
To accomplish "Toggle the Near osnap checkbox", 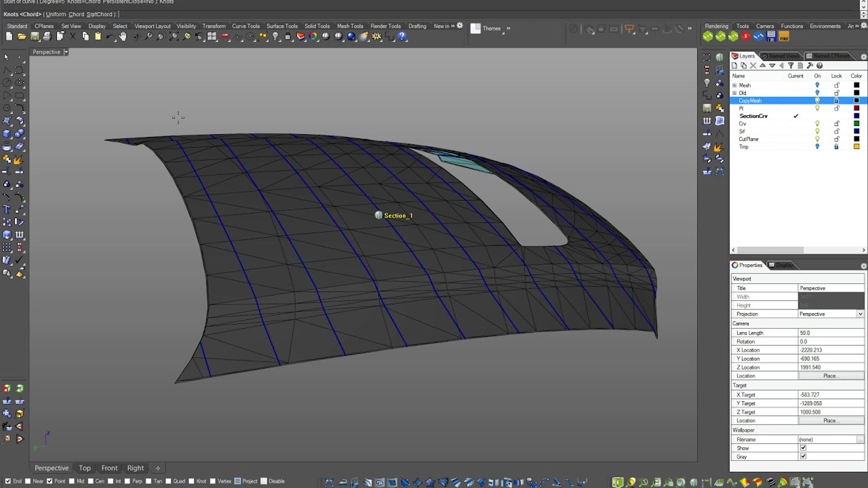I will point(28,481).
